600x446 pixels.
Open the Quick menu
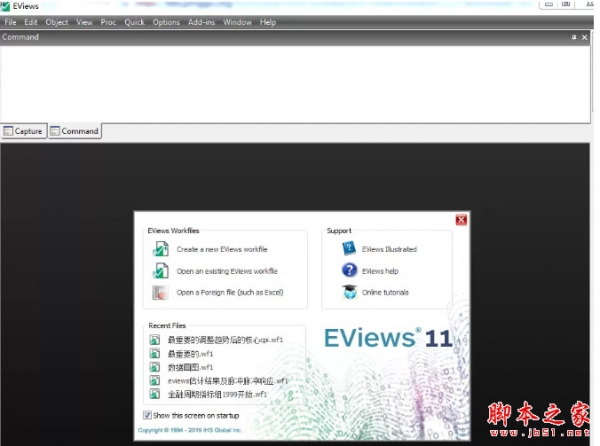coord(134,22)
